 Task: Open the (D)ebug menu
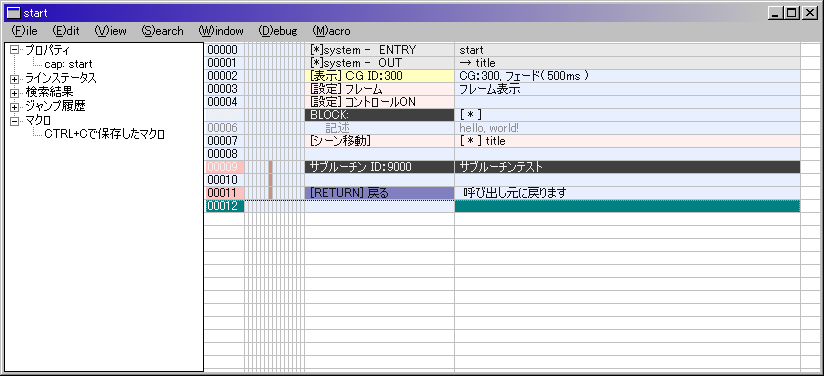pos(278,31)
